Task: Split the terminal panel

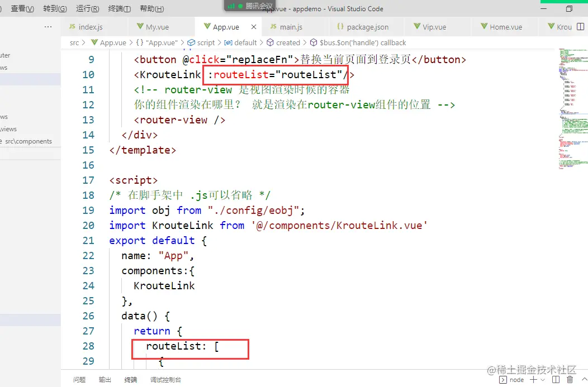Action: pos(556,380)
